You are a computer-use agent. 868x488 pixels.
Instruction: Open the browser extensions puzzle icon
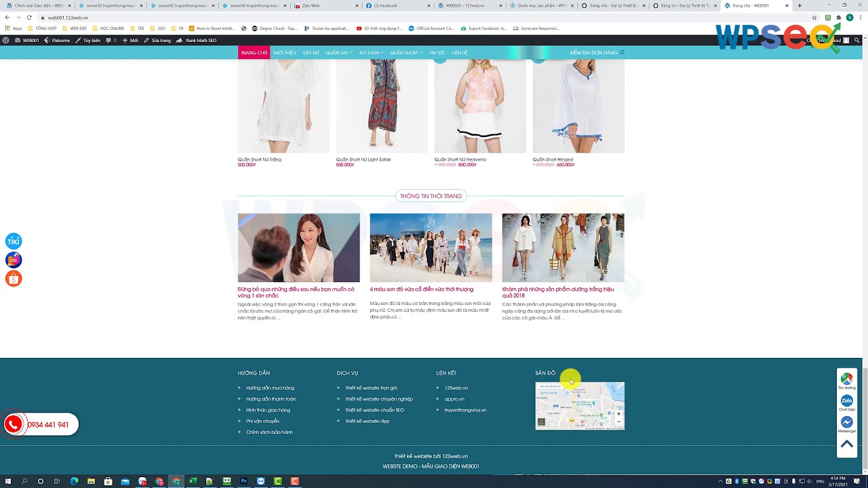click(x=839, y=18)
